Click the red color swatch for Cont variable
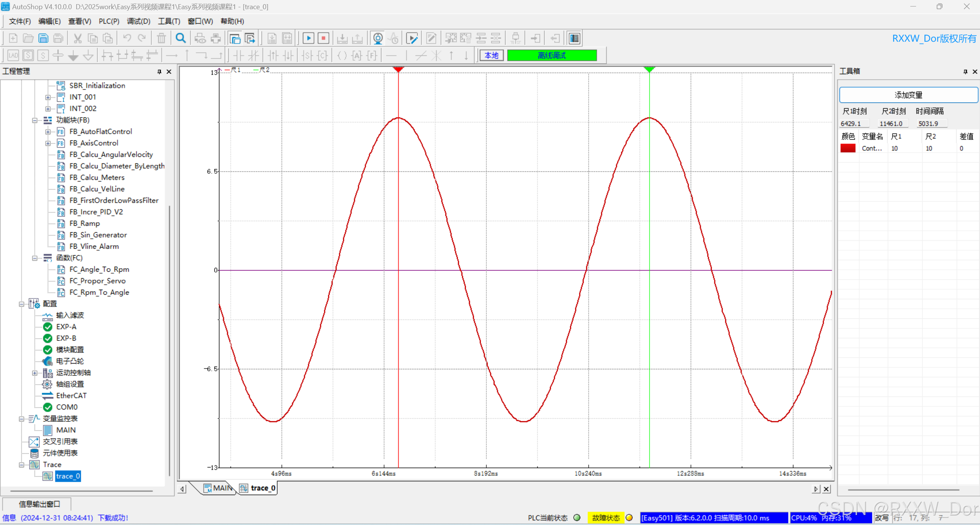The width and height of the screenshot is (980, 525). (847, 148)
